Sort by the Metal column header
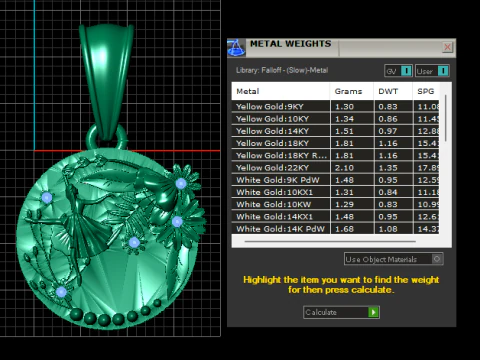Image resolution: width=480 pixels, height=360 pixels. pos(281,91)
